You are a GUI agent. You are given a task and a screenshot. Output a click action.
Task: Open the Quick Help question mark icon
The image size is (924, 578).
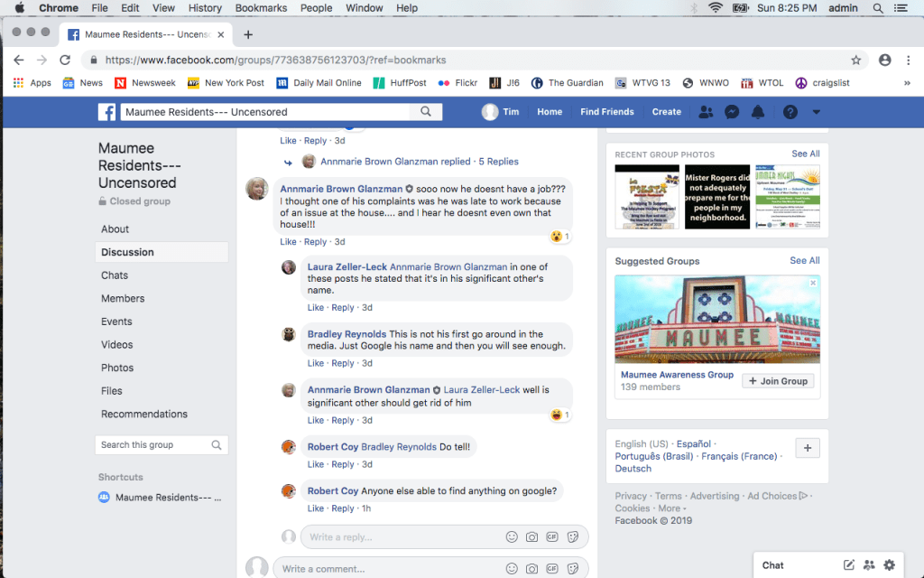pyautogui.click(x=790, y=112)
